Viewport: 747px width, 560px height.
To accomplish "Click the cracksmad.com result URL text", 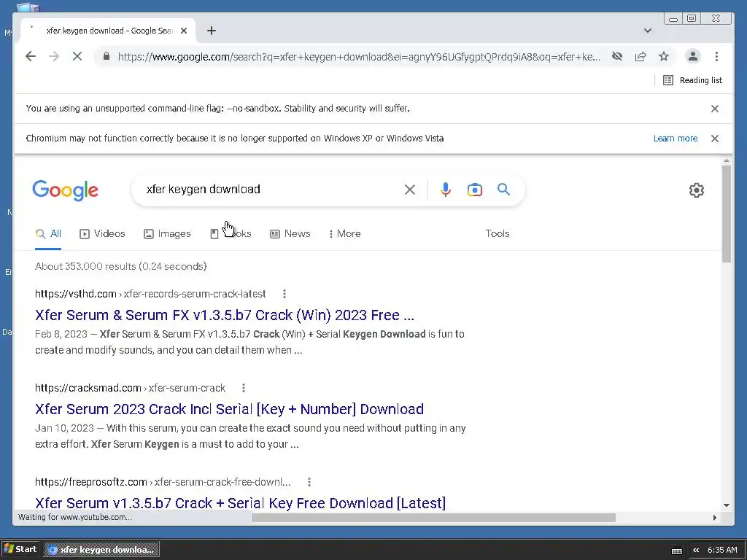I will (x=130, y=388).
